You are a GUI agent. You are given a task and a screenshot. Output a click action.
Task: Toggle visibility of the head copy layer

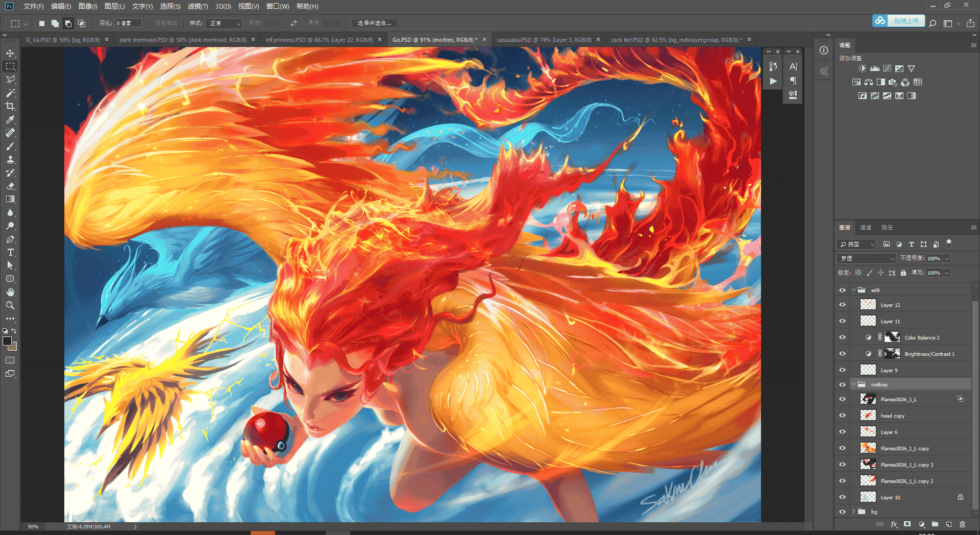click(842, 416)
